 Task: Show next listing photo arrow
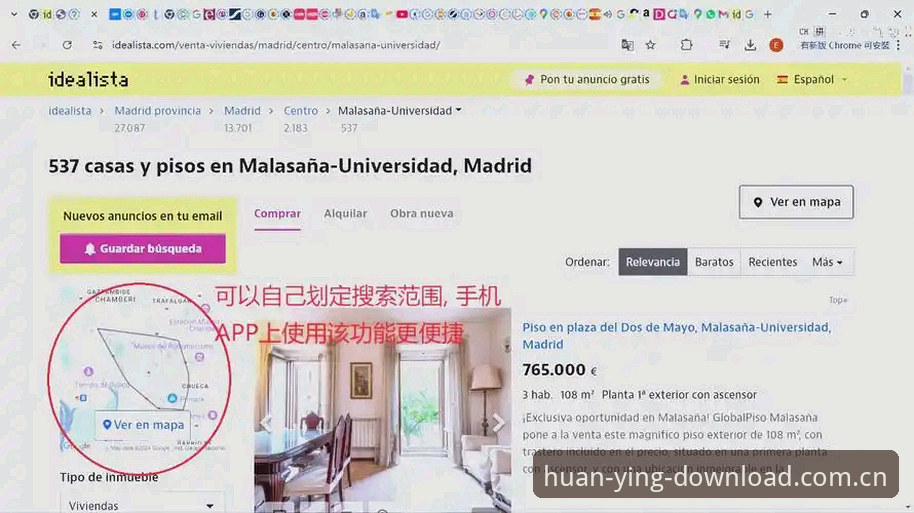498,423
